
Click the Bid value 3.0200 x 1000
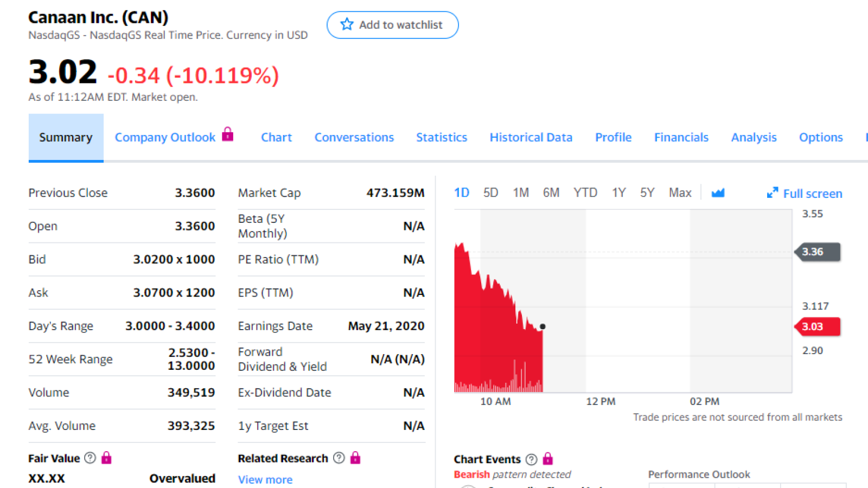click(x=174, y=260)
